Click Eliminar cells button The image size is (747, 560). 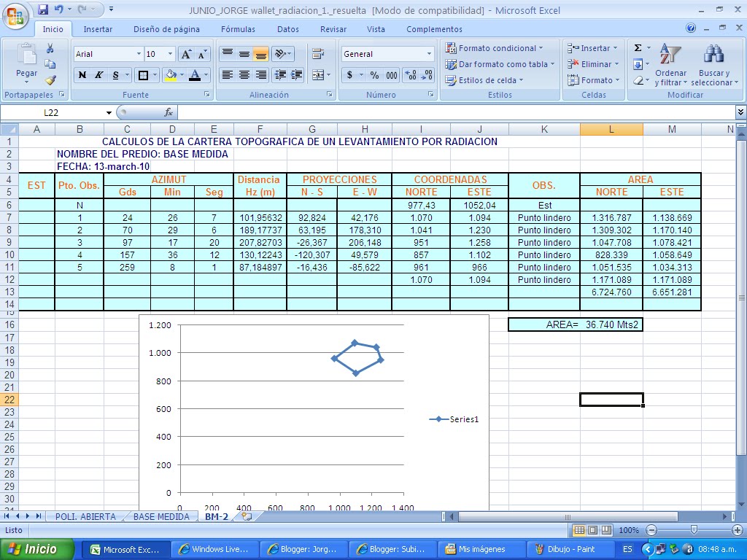[x=593, y=64]
